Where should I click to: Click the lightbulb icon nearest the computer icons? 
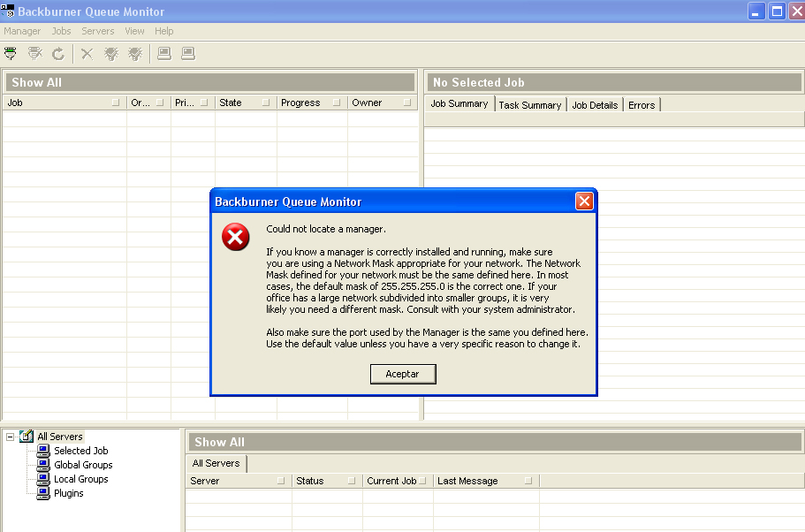pos(135,53)
